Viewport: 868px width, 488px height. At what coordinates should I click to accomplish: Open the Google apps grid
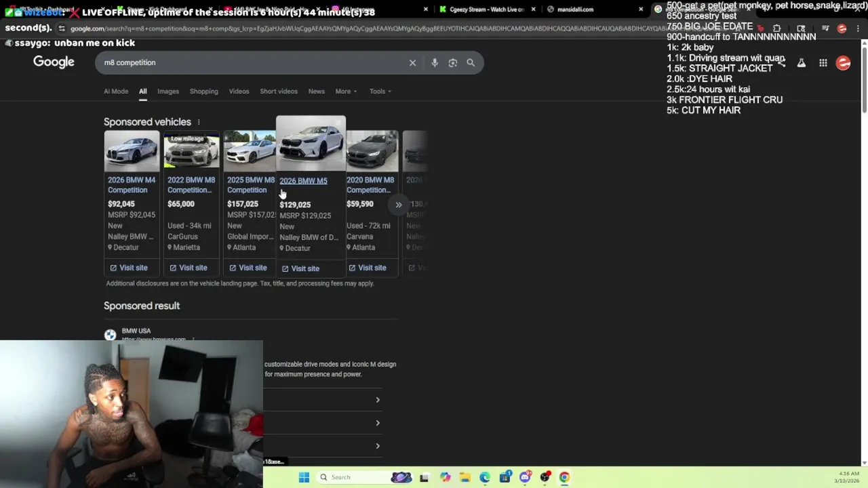[x=823, y=63]
